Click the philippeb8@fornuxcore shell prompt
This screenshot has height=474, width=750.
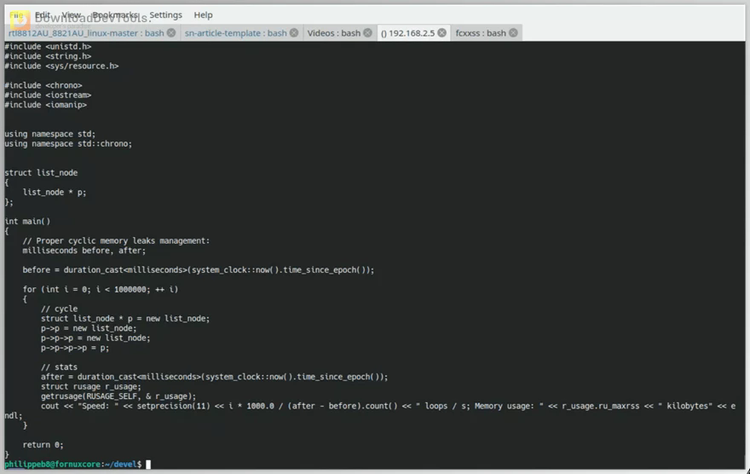click(73, 464)
